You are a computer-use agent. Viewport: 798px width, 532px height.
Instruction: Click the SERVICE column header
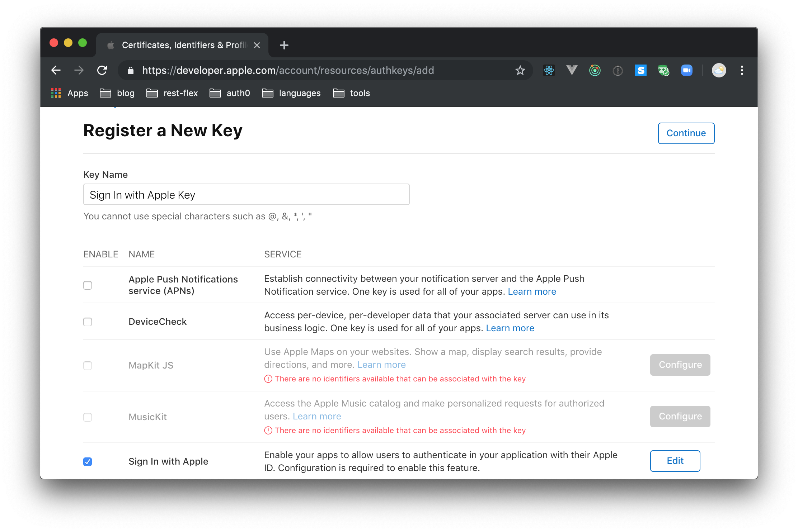pos(283,255)
